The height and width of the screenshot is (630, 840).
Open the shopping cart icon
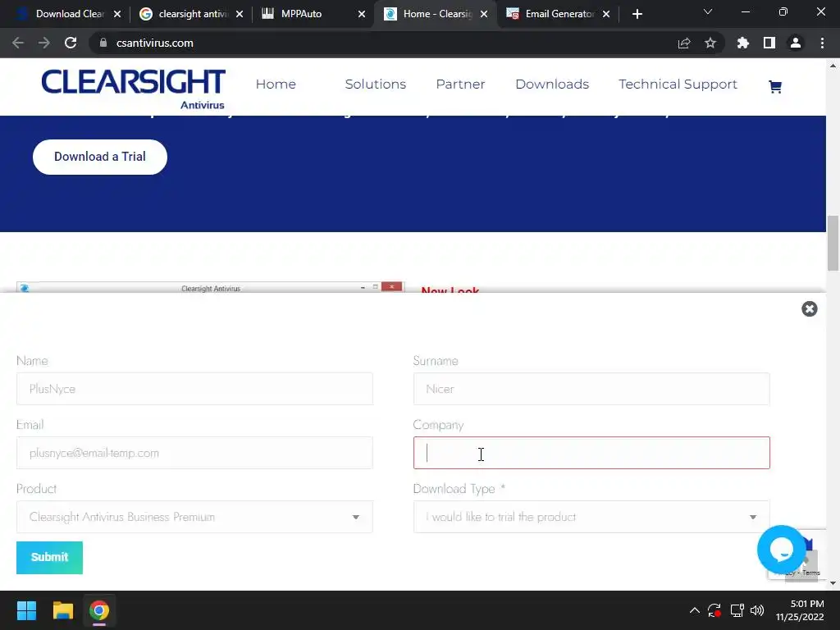(774, 86)
